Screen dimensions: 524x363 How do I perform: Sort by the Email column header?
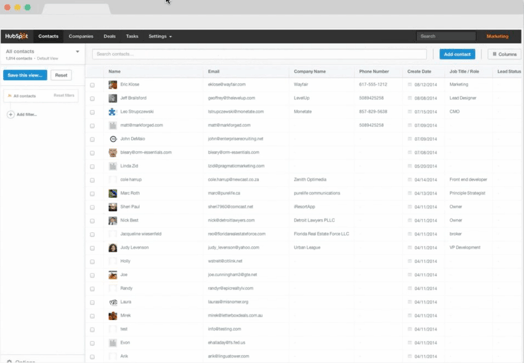tap(214, 72)
